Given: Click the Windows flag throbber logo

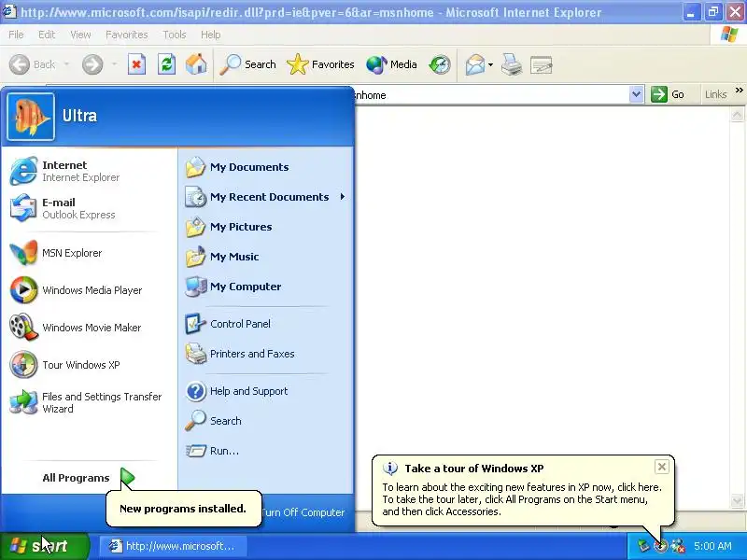Looking at the screenshot, I should [729, 35].
